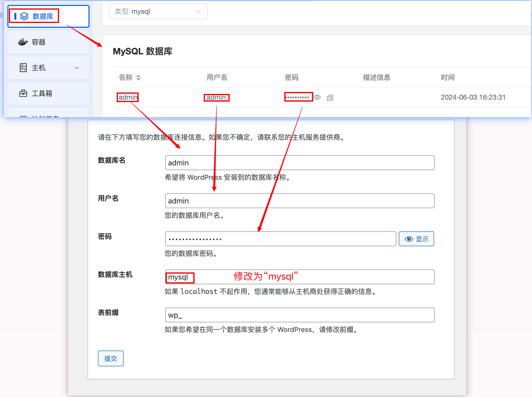Click the 用户名 input field in form
The width and height of the screenshot is (532, 397).
point(300,201)
